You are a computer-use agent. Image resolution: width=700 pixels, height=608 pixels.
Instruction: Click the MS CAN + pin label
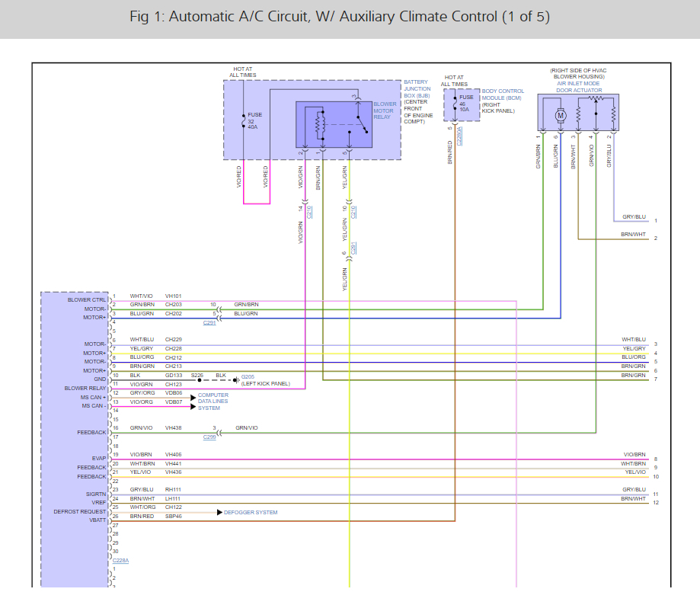coord(93,397)
